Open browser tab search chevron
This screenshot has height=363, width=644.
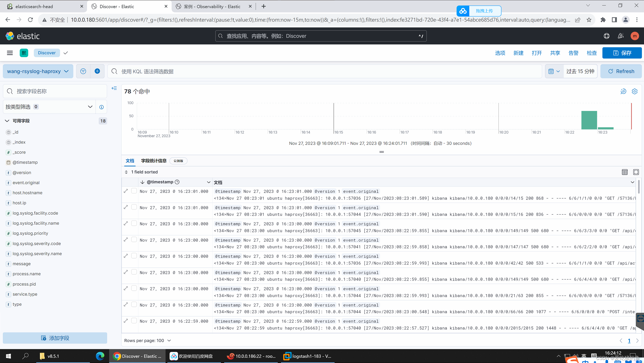588,6
